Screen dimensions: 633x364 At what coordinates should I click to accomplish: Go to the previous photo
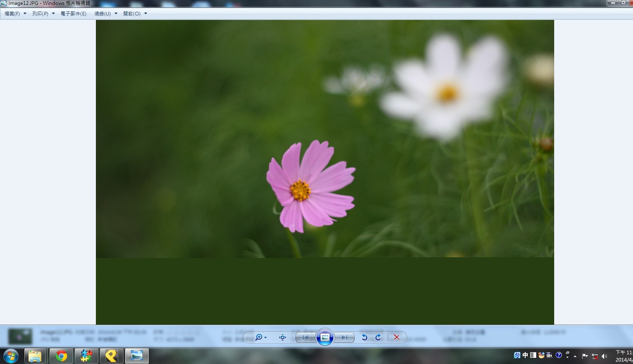[x=306, y=338]
